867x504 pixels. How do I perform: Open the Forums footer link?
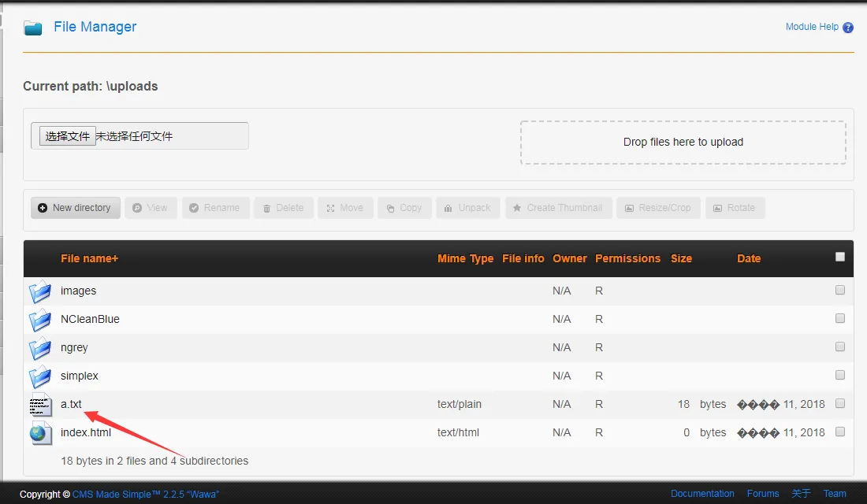click(762, 494)
